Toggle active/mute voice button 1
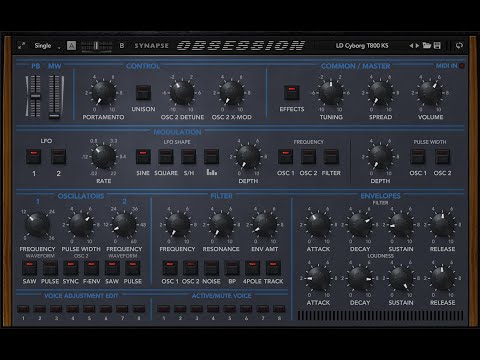This screenshot has height=360, width=480. [163, 309]
